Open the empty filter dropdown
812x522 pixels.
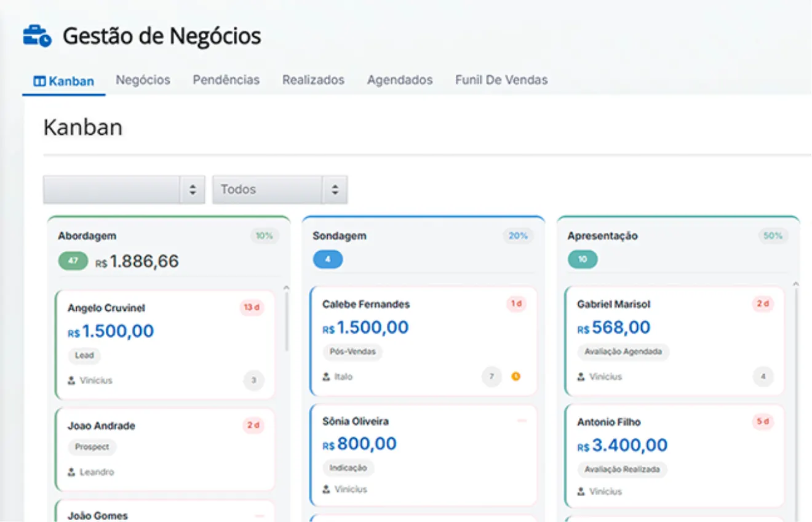(124, 190)
